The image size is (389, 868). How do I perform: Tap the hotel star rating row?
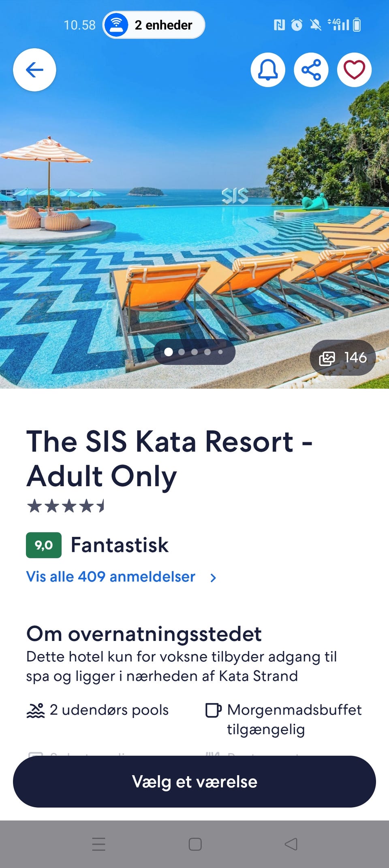(66, 506)
